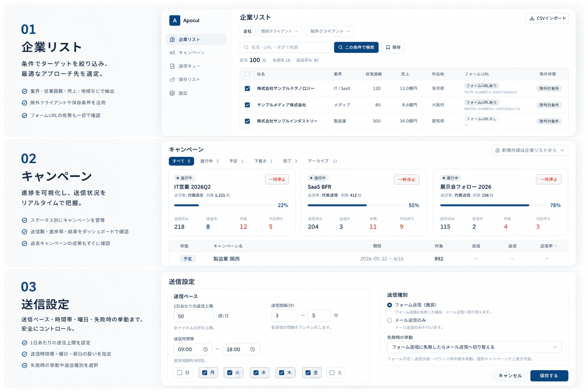Screen dimensions: 588x392
Task: Uncheck 株式会社サンプルインダストリー row checkbox
Action: pyautogui.click(x=247, y=121)
